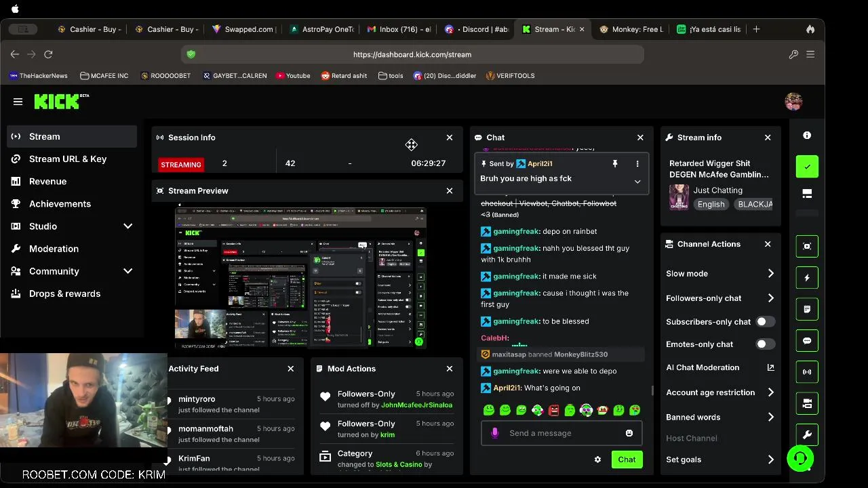Open Set goals arrow
Screen dimensions: 868x488
click(x=770, y=460)
